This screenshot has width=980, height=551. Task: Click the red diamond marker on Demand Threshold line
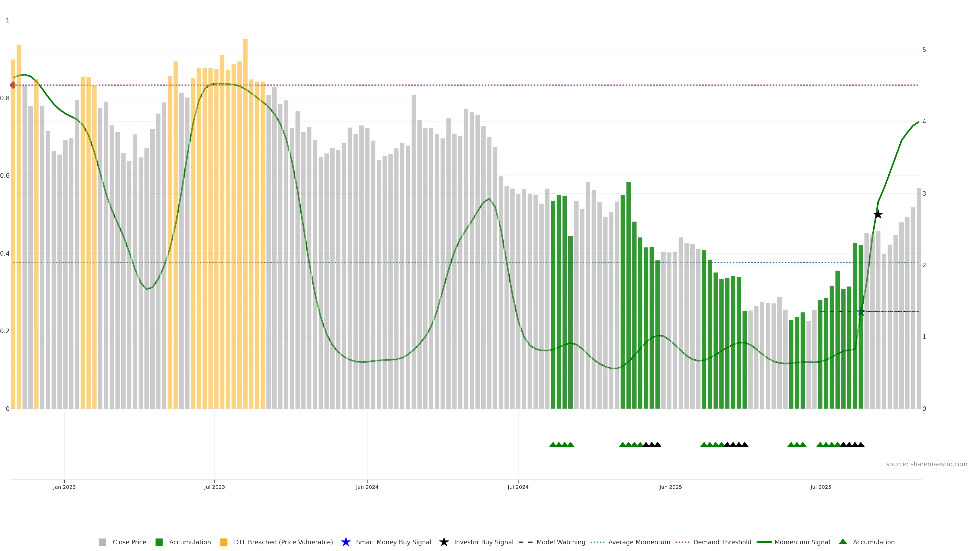point(13,85)
